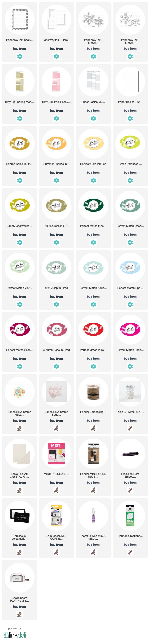Screen dimensions: 150x644
Task: Open the Simon Says Stamp HELLO sequins thumbnail
Action: [x=20, y=391]
